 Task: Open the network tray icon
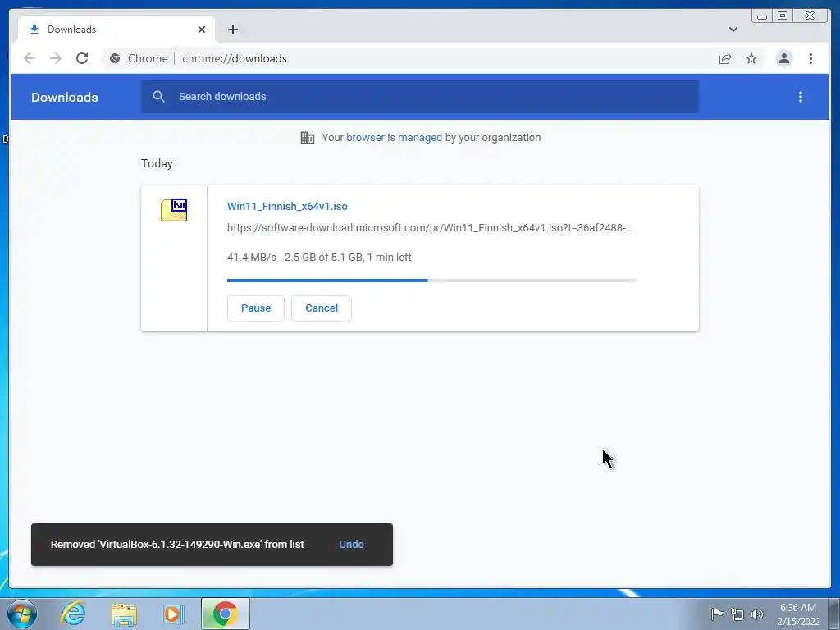point(737,614)
